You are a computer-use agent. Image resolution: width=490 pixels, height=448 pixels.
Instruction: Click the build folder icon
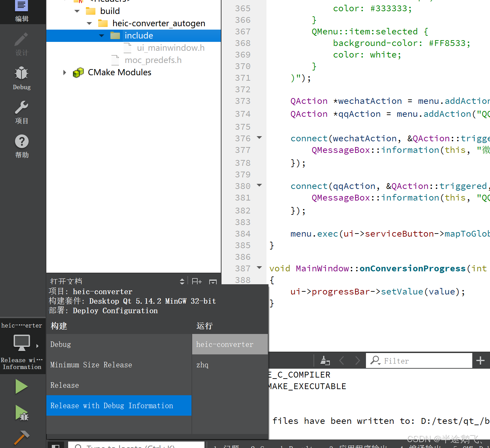pyautogui.click(x=91, y=11)
